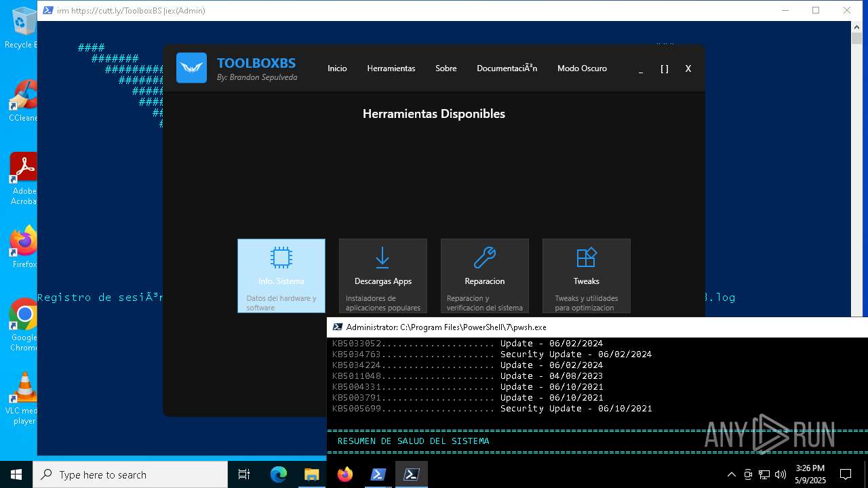This screenshot has width=868, height=488.
Task: Minimize the ToolboxBS window with underscore button
Action: point(641,68)
